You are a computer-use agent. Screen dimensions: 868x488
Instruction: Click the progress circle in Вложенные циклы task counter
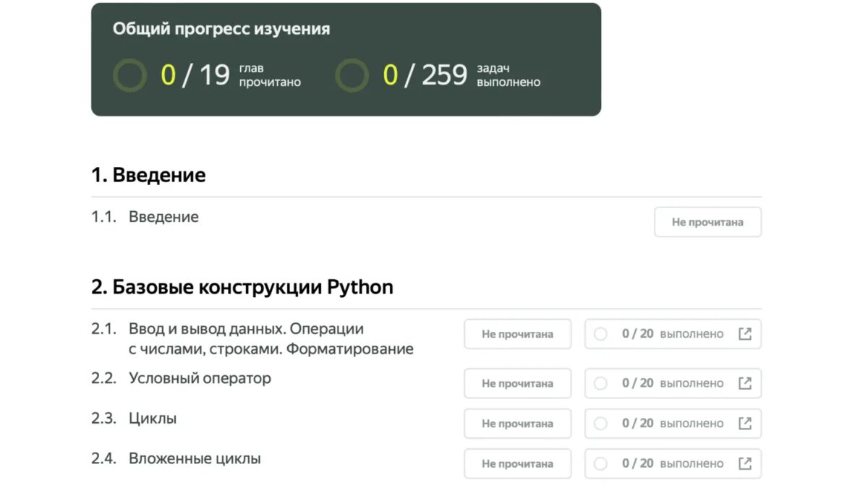tap(600, 463)
